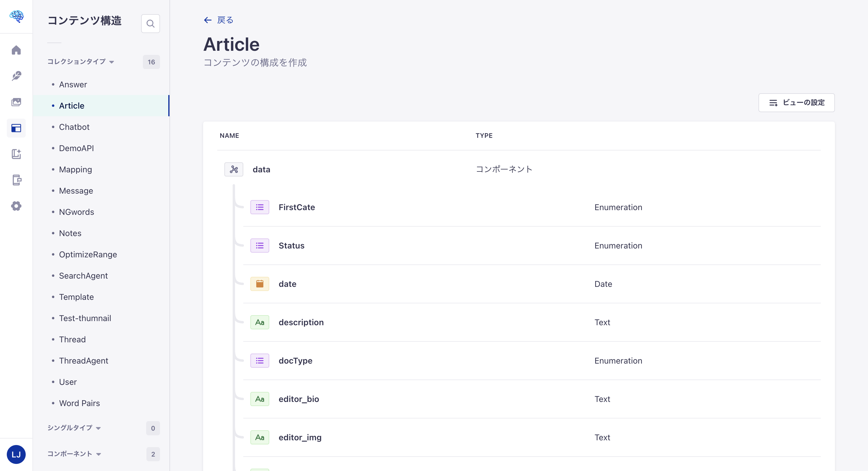Click the date field calendar icon
Screen dimensions: 868x471
pyautogui.click(x=260, y=284)
